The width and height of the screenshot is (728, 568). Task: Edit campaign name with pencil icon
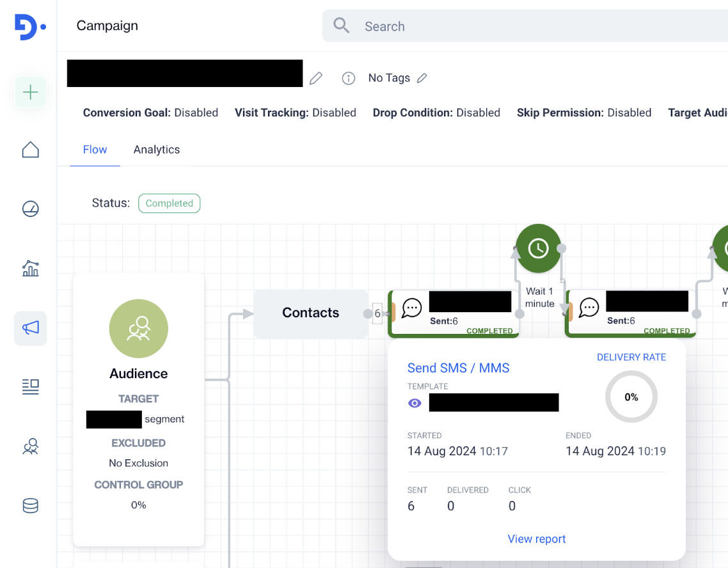pos(316,78)
